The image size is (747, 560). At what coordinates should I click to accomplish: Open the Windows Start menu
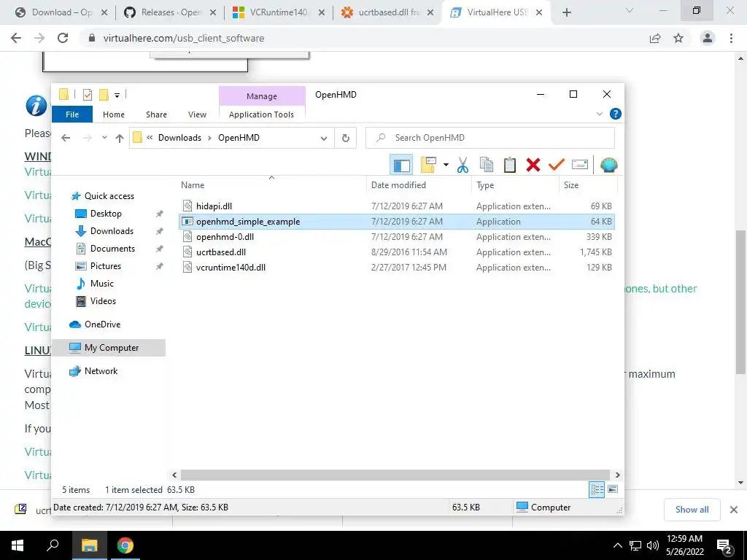pos(18,545)
